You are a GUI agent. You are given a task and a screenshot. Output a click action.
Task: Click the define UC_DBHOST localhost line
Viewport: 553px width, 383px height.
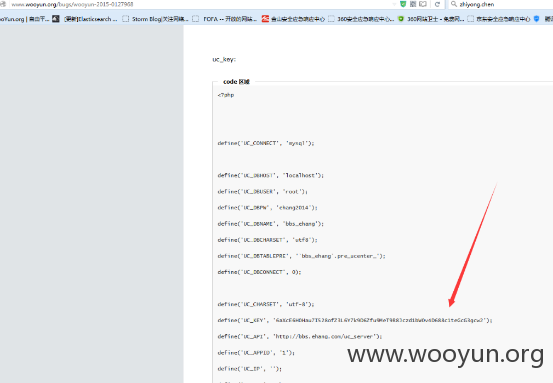click(271, 175)
